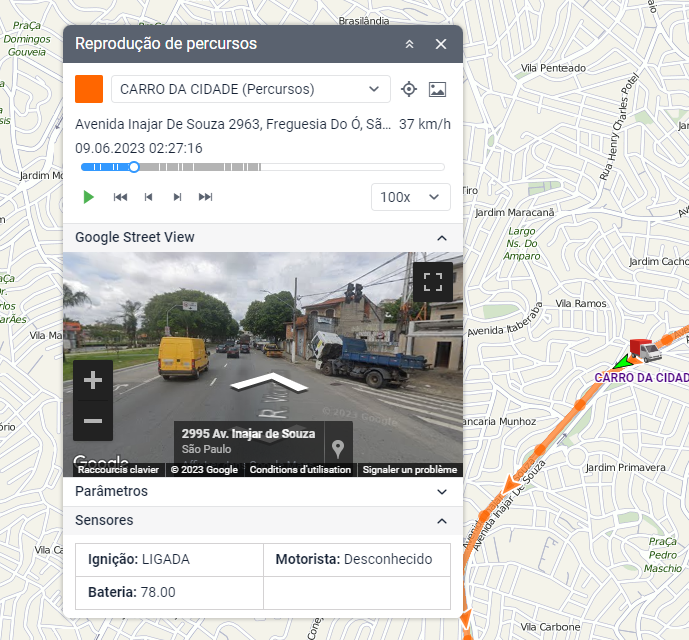Step back one message
The width and height of the screenshot is (689, 640).
(149, 197)
